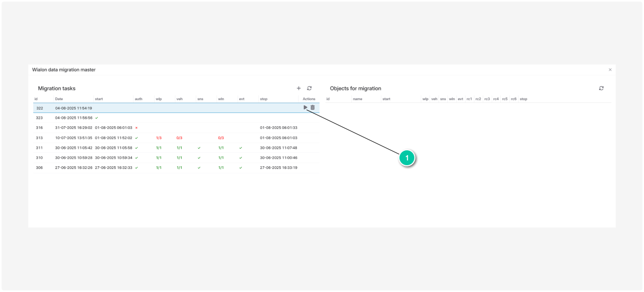
Task: Click the auth column header
Action: 138,99
